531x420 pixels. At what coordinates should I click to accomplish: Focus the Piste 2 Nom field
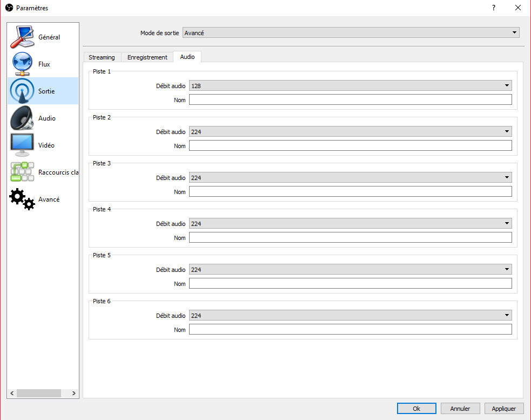point(350,146)
